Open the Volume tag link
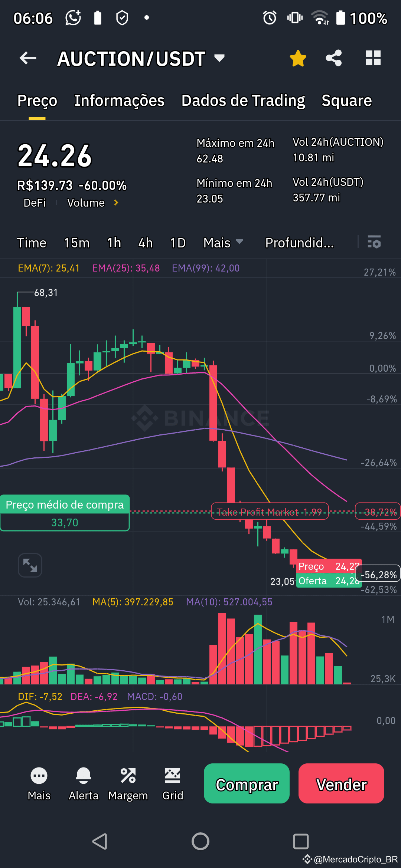This screenshot has width=401, height=868. (86, 203)
